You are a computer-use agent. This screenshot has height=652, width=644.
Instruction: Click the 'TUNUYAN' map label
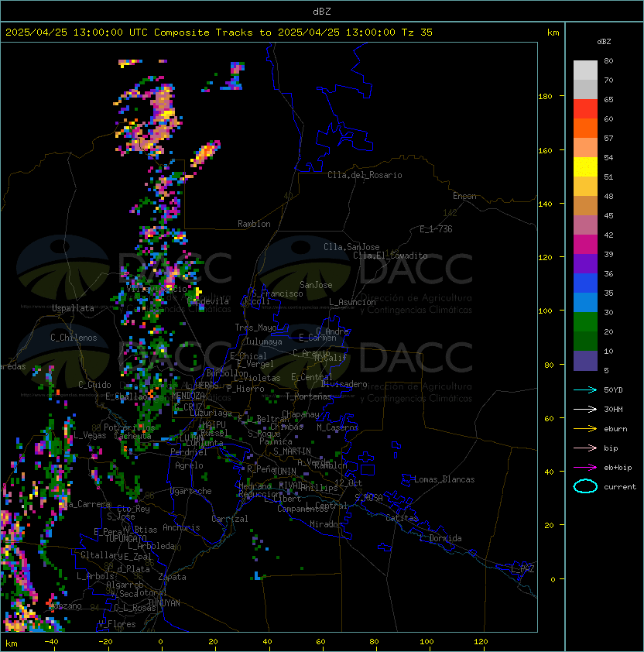164,603
